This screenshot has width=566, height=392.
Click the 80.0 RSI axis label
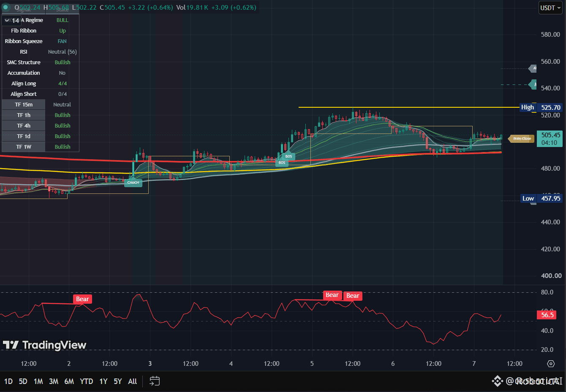point(547,292)
